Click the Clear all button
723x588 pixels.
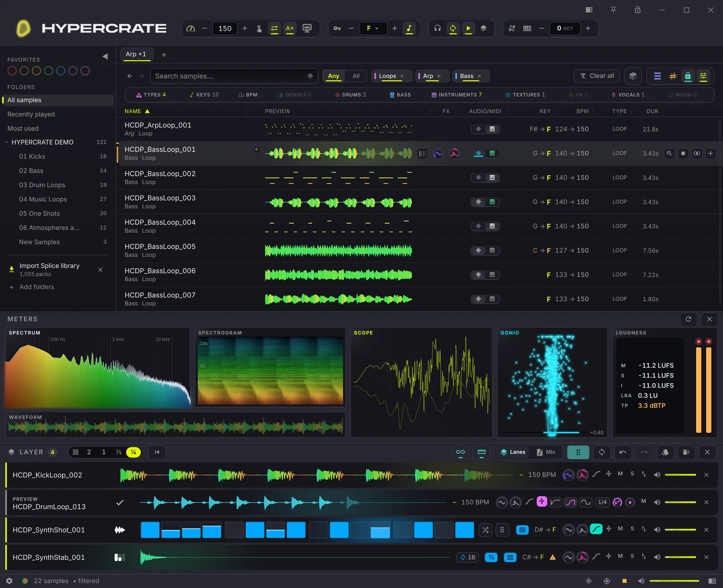[x=597, y=76]
